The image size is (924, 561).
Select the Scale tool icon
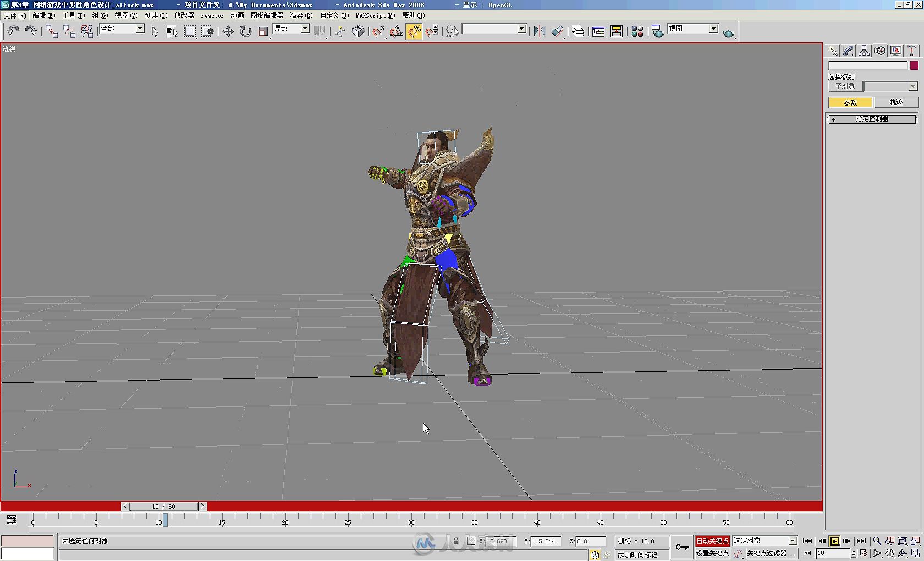pos(263,31)
